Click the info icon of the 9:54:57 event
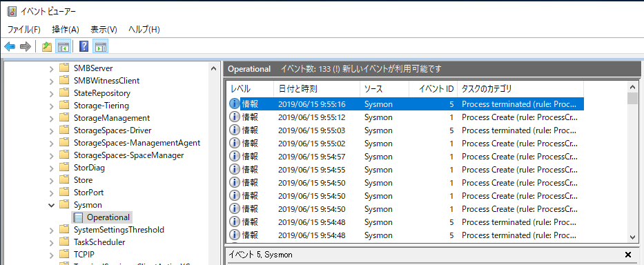644x265 pixels. 234,157
